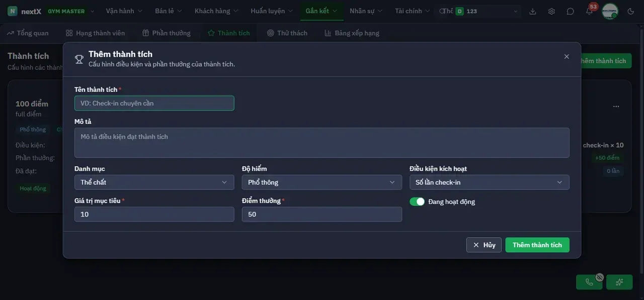Screen dimensions: 644x300
Task: Click the Hoạt động status badge
Action: coord(33,188)
